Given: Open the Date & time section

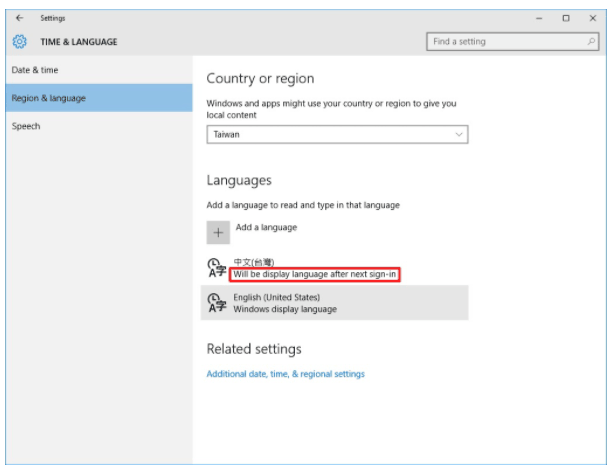Looking at the screenshot, I should 35,70.
